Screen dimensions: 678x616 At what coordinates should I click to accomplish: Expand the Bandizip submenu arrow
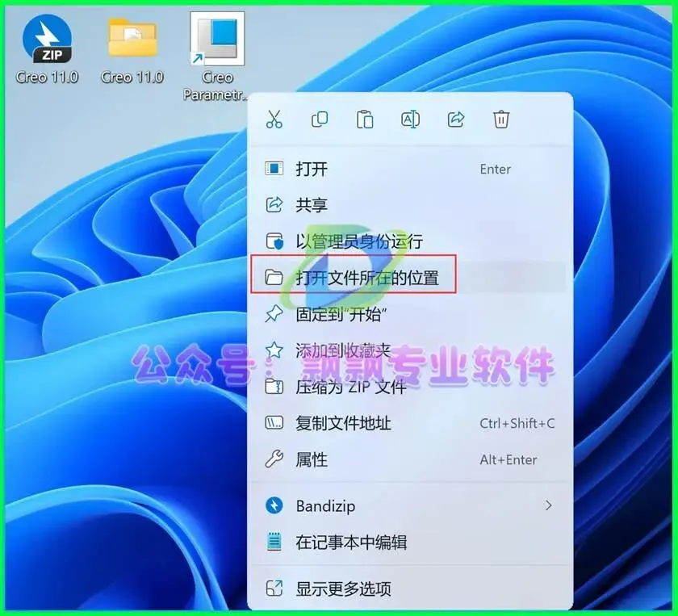click(548, 505)
